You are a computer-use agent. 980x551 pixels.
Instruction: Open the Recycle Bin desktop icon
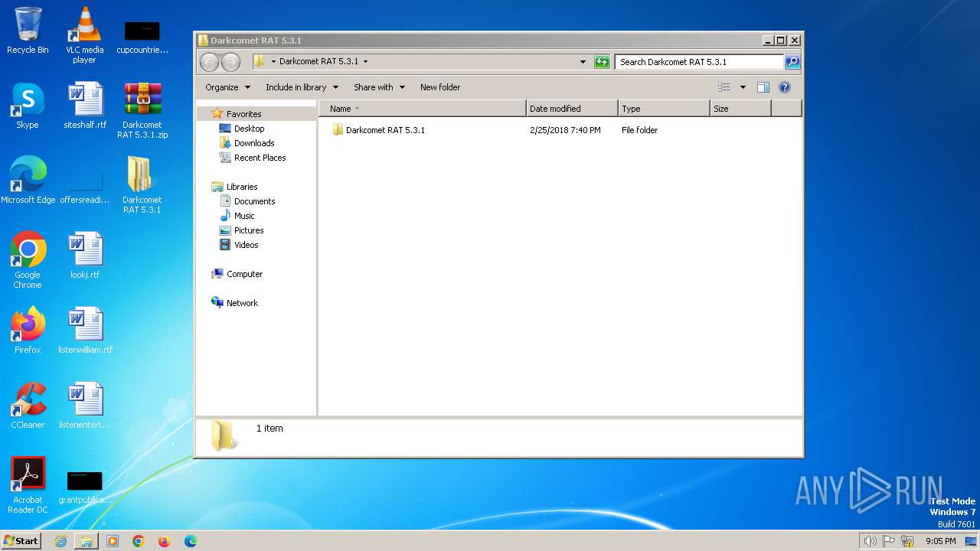click(28, 31)
